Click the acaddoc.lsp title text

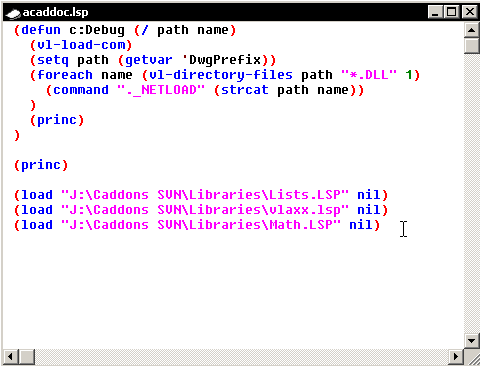(x=55, y=12)
